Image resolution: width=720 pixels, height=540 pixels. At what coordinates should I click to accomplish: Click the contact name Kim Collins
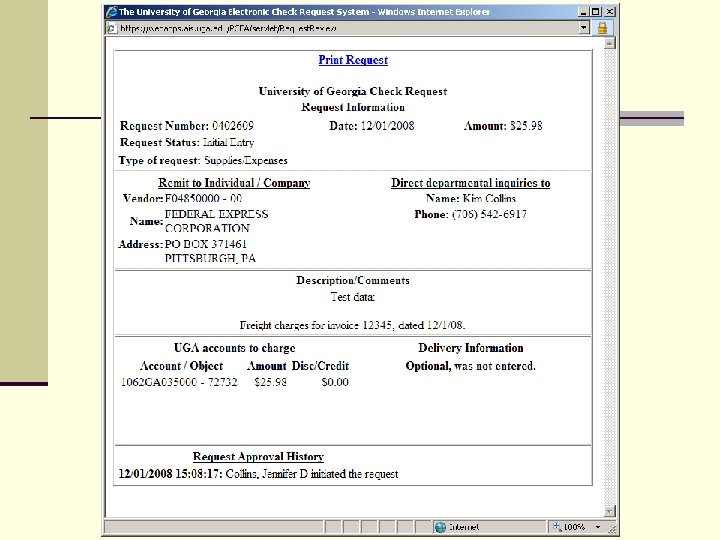489,198
